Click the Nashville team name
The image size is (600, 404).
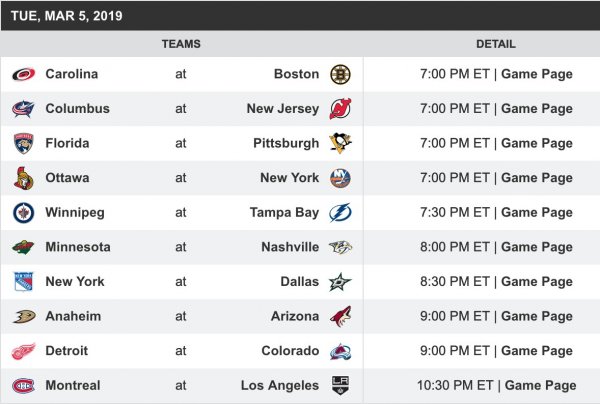click(x=291, y=247)
